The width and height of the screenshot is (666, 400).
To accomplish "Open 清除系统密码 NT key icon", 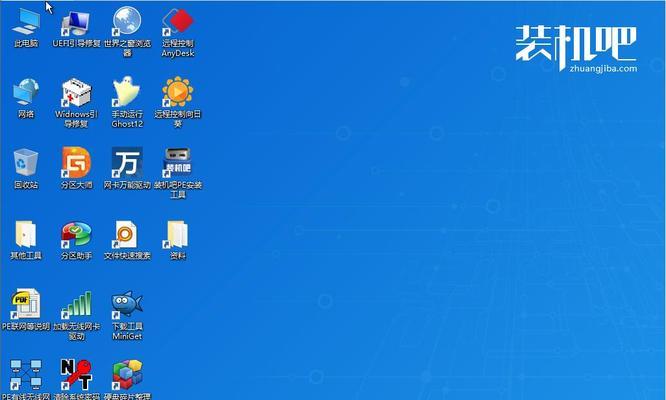I will (x=76, y=375).
